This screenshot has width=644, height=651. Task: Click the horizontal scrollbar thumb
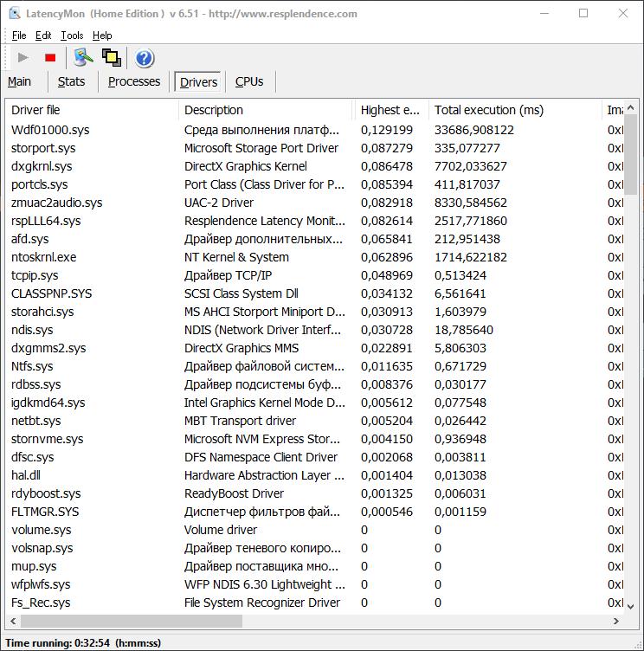[x=132, y=621]
